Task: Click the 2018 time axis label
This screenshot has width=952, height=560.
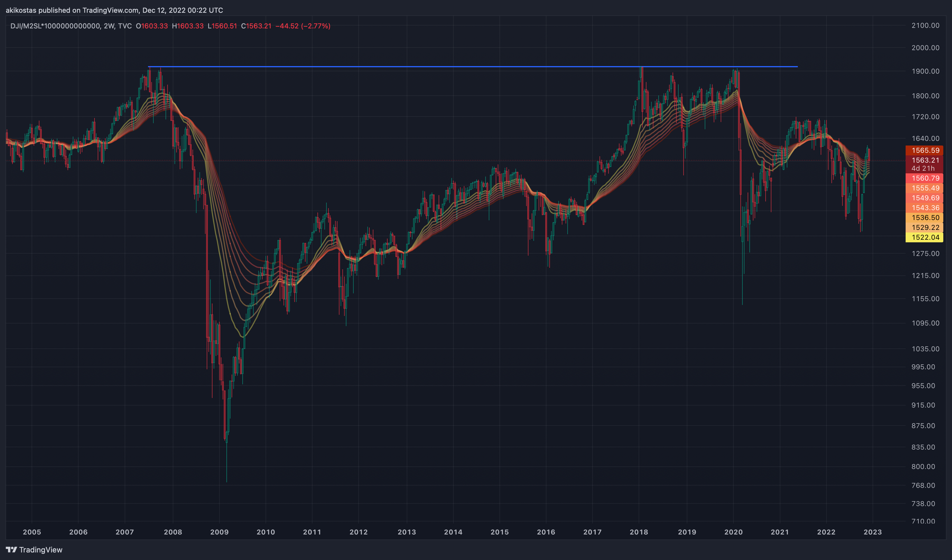Action: click(639, 532)
